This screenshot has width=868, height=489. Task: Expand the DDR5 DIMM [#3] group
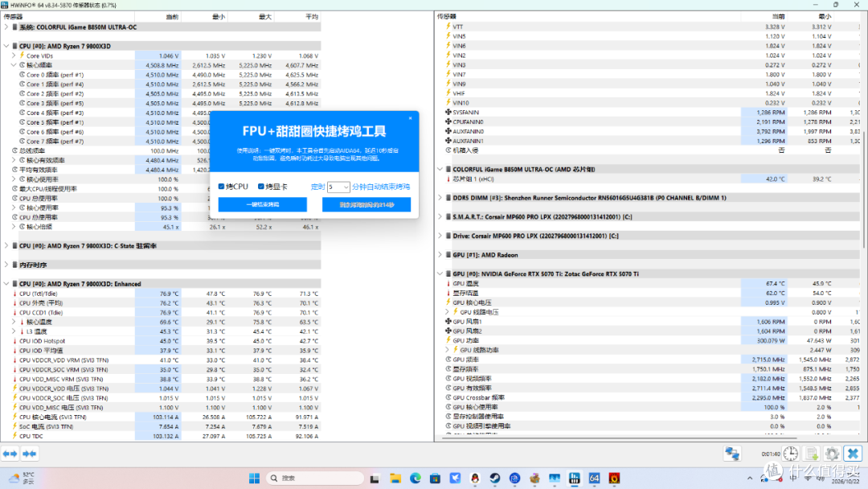click(x=440, y=198)
